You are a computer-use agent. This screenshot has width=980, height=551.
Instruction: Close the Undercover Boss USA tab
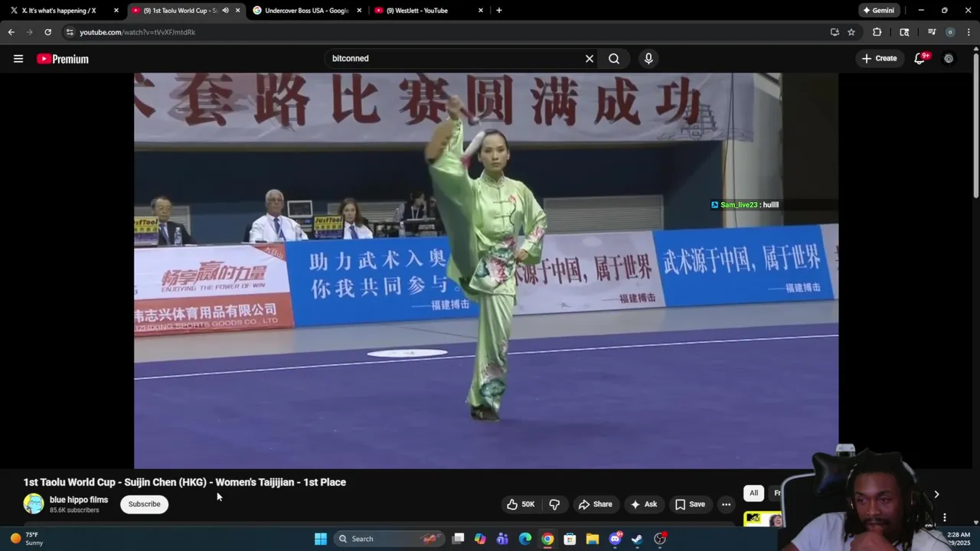click(x=359, y=11)
